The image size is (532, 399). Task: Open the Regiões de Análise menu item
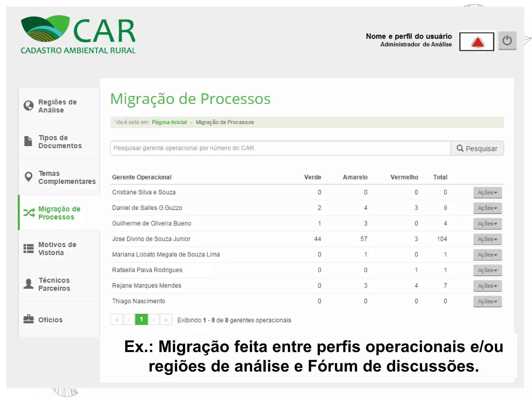tap(59, 106)
